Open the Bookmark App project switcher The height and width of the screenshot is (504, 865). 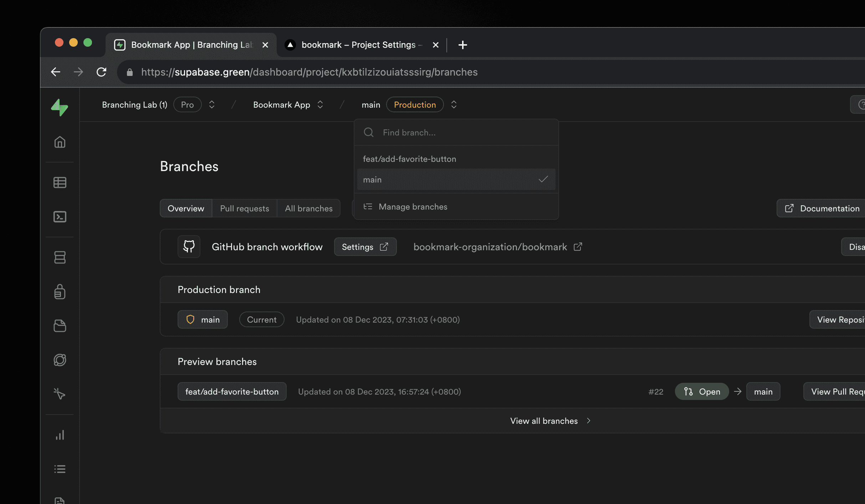(x=320, y=104)
